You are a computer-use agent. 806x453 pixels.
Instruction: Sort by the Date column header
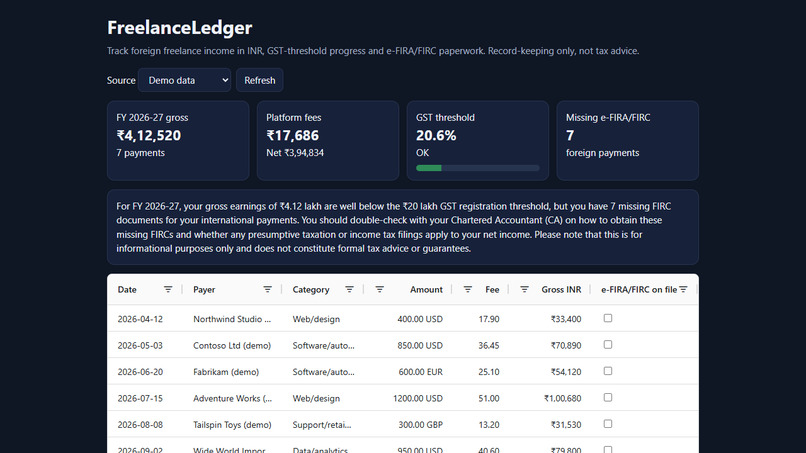(127, 289)
